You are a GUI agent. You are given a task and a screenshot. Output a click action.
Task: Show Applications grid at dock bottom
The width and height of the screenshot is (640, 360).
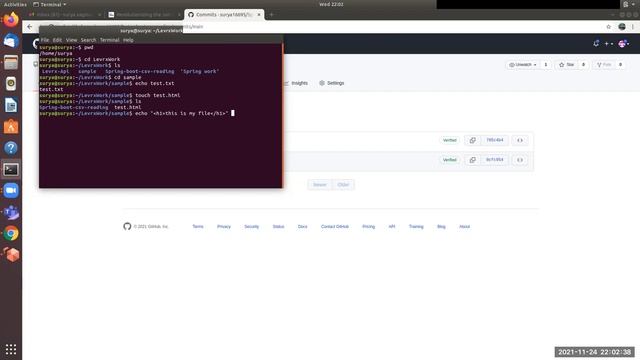click(11, 349)
